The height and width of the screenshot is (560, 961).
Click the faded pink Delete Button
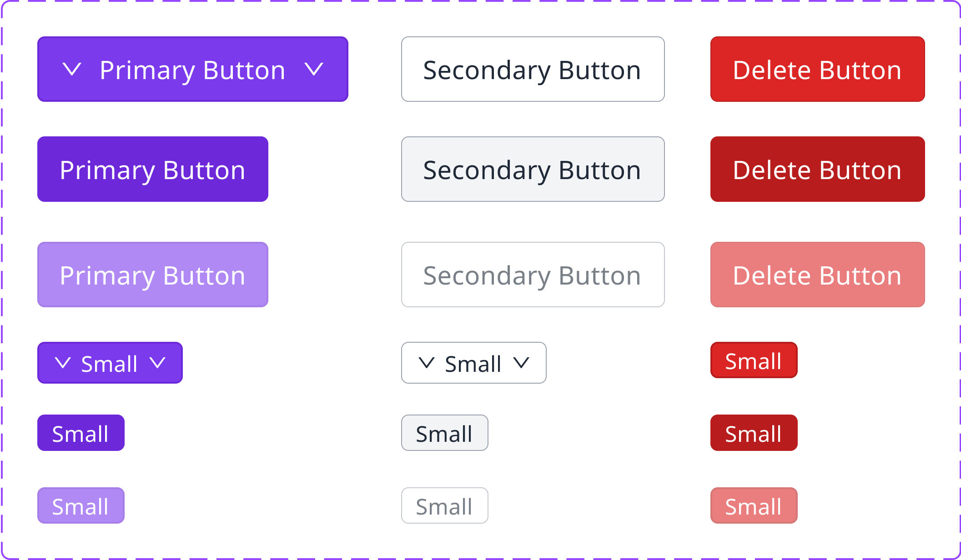(x=817, y=275)
